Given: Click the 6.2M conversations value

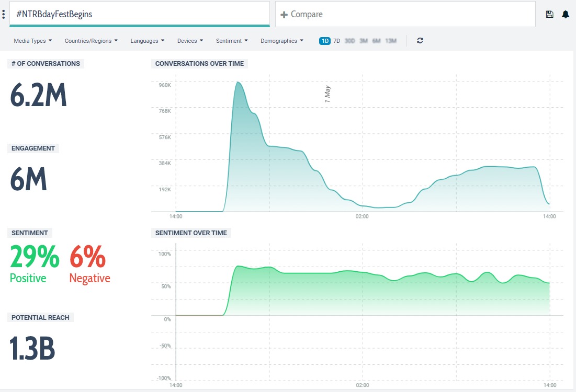Looking at the screenshot, I should pyautogui.click(x=39, y=95).
